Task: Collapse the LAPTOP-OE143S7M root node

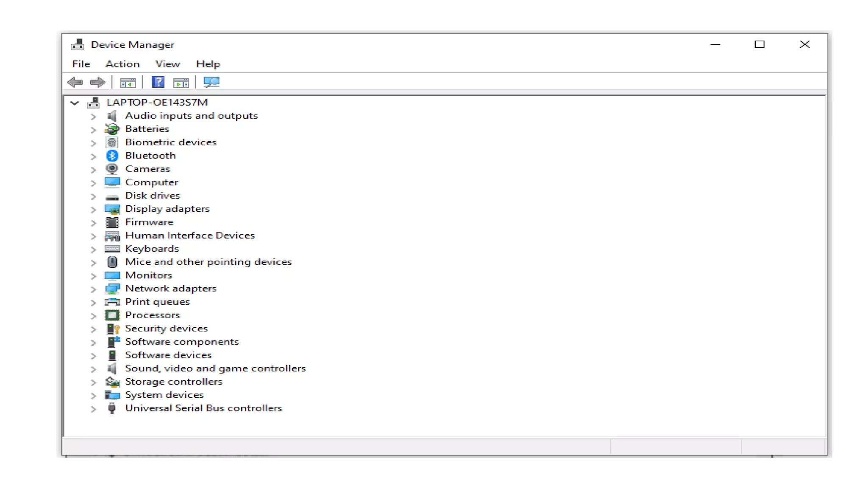Action: tap(75, 103)
